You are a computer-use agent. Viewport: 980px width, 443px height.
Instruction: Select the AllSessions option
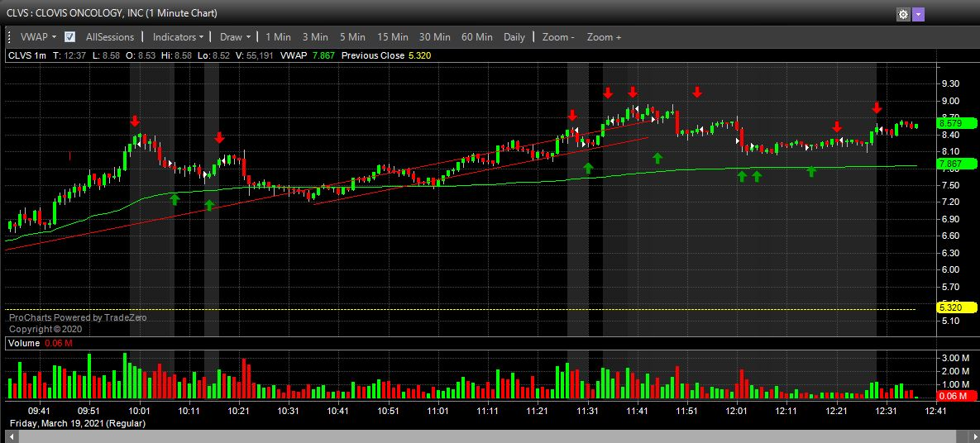[x=110, y=37]
